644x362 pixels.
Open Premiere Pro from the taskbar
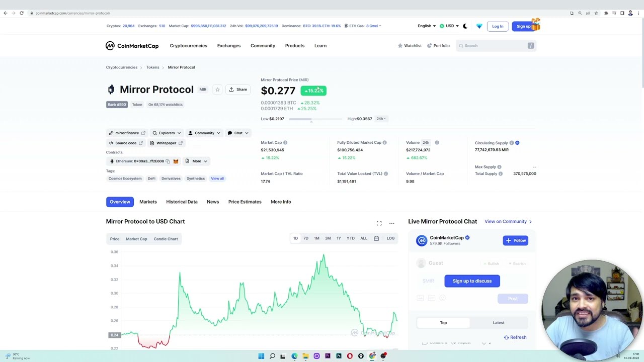coord(328,356)
